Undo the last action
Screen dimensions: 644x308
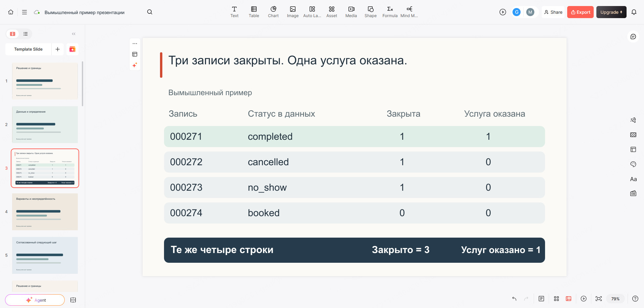(x=514, y=299)
